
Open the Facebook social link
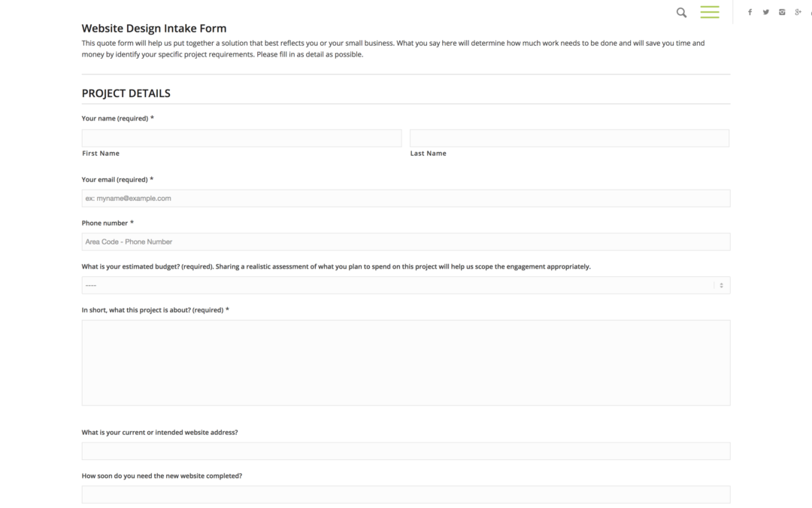750,12
